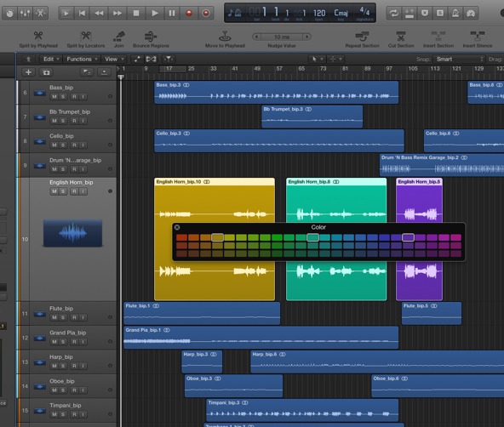Open the View menu in Tracks area

click(x=114, y=59)
